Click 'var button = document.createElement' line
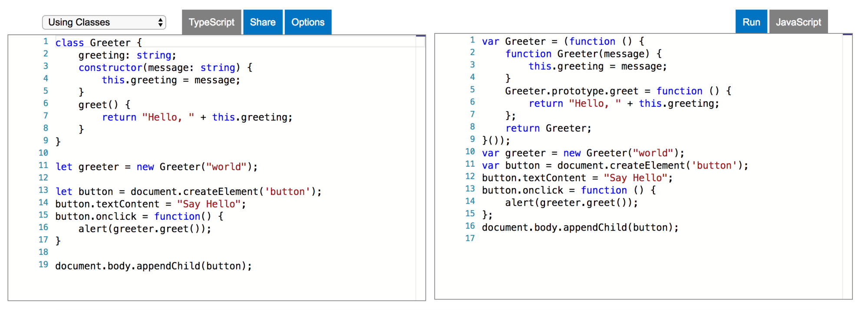Screen dimensions: 868x310 [x=615, y=166]
